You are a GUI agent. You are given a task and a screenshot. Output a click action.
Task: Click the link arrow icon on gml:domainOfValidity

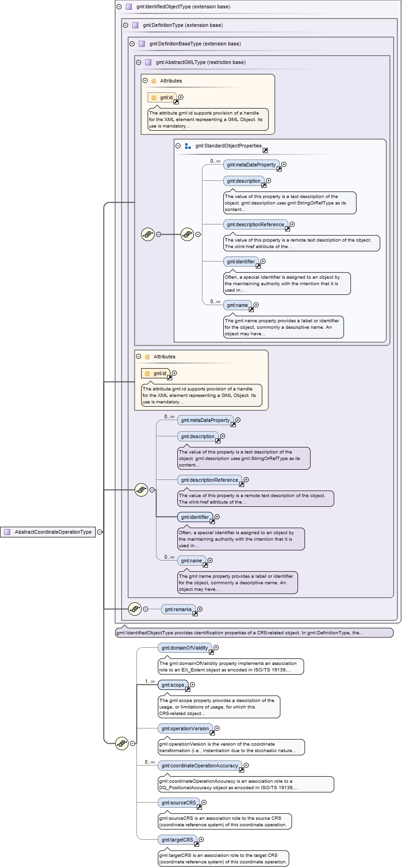click(211, 652)
